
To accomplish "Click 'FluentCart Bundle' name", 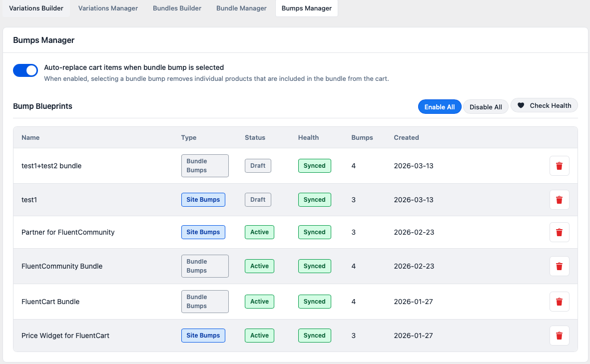I will tap(50, 302).
